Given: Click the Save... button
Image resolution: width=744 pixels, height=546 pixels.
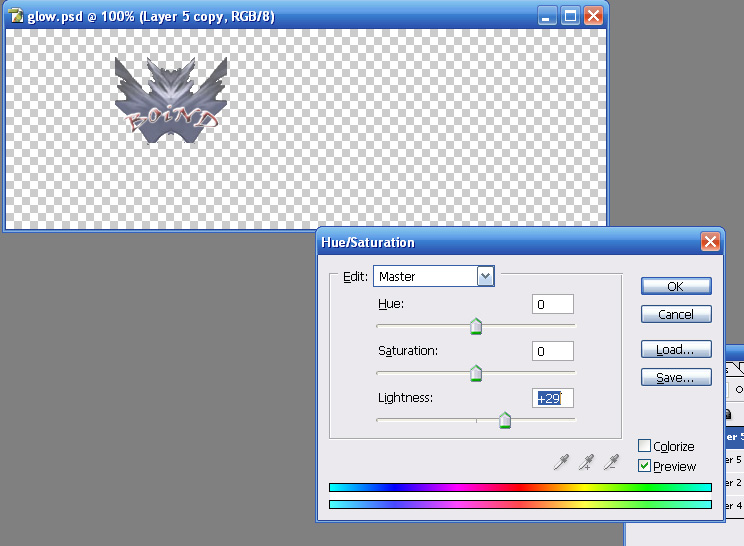Looking at the screenshot, I should [x=676, y=378].
